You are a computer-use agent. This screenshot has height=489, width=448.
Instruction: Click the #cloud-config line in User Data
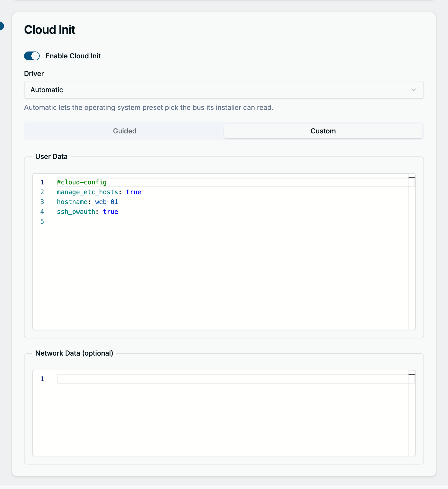click(82, 182)
